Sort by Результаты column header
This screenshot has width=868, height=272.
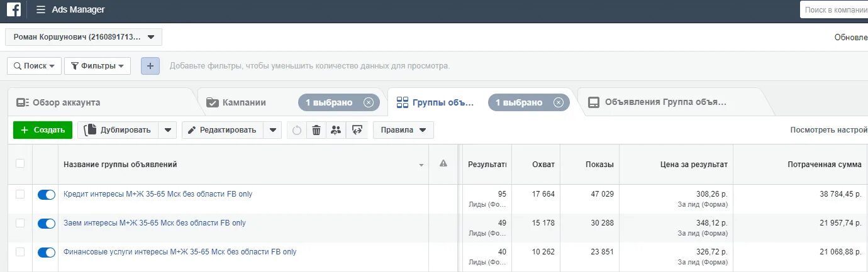487,165
